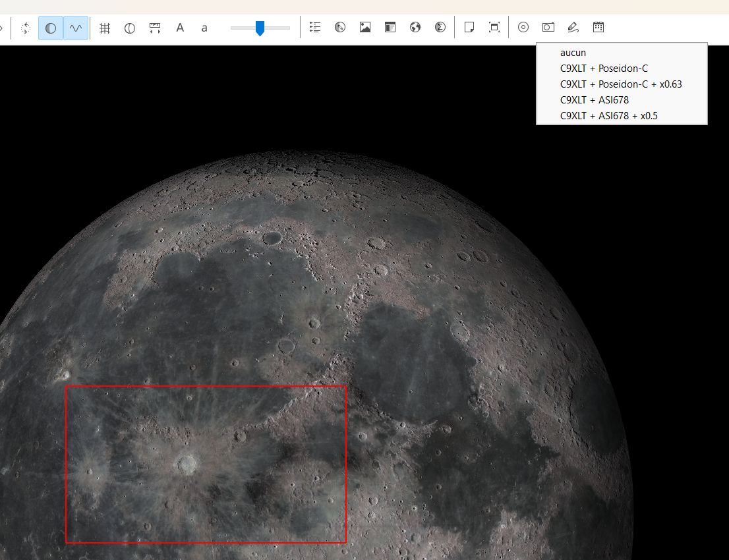729x560 pixels.
Task: Click the fullscreen frame icon
Action: [494, 28]
